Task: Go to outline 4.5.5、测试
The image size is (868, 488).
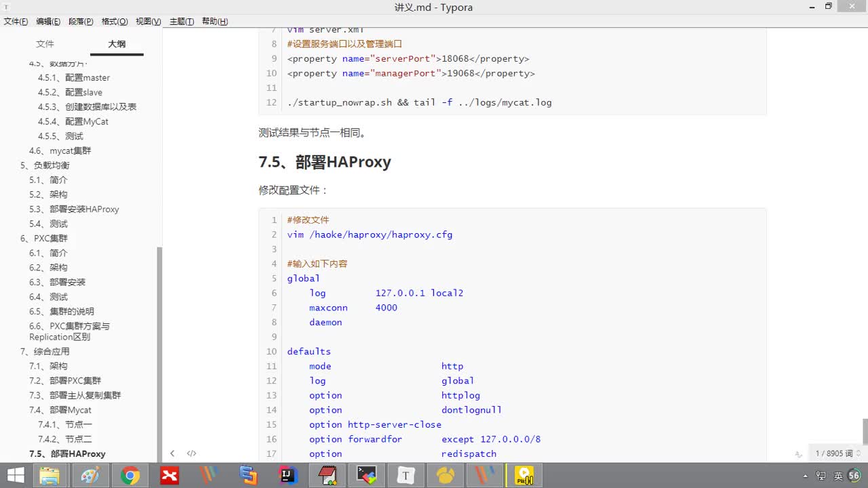Action: (x=60, y=136)
